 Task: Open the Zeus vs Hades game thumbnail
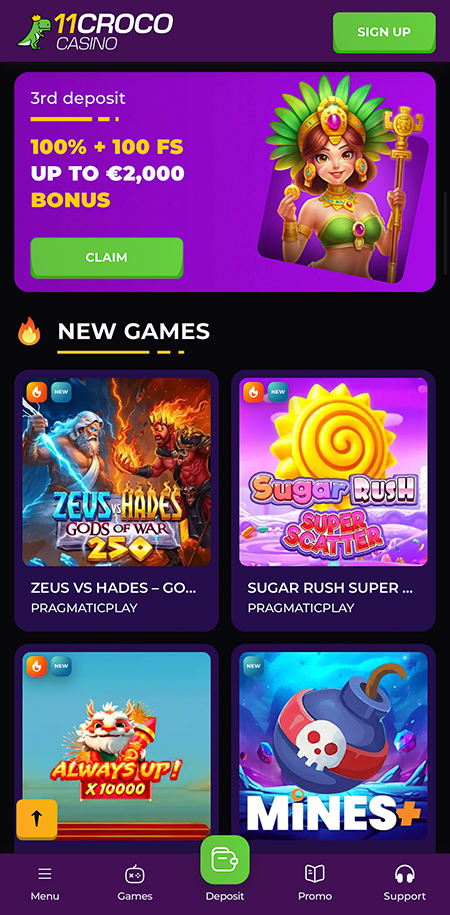point(117,472)
